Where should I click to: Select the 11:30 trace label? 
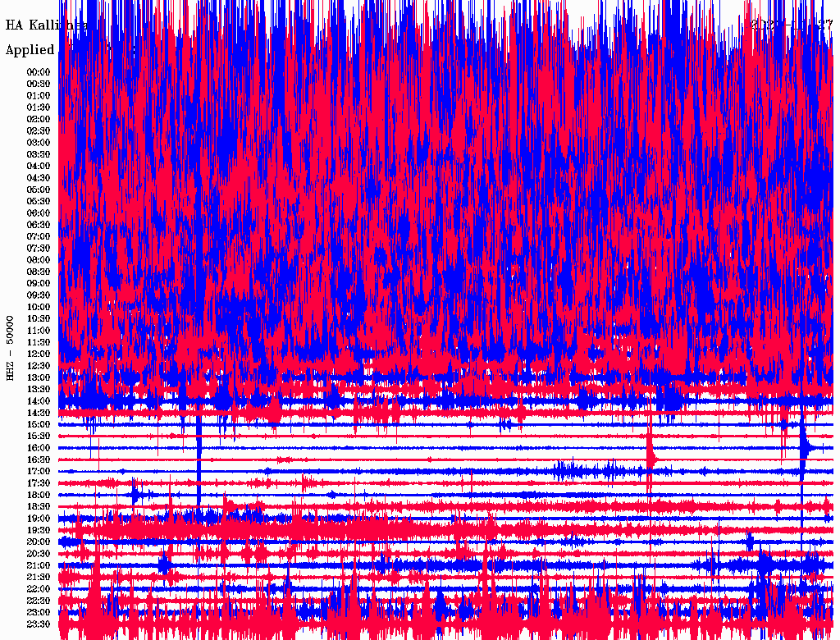tap(39, 342)
